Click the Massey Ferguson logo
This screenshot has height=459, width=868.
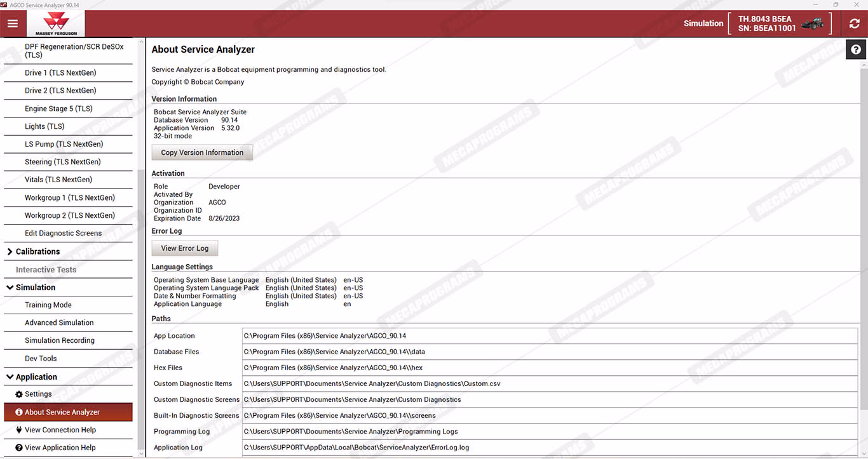tap(56, 23)
